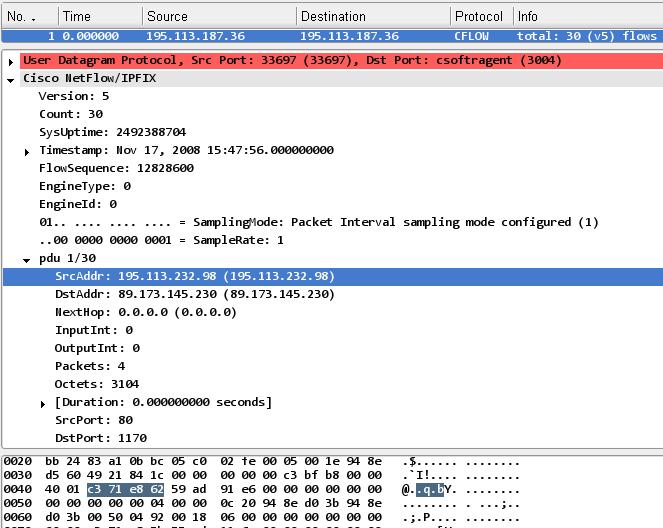
Task: Select the NextHop: 0.0.0.0 field
Action: (x=145, y=312)
